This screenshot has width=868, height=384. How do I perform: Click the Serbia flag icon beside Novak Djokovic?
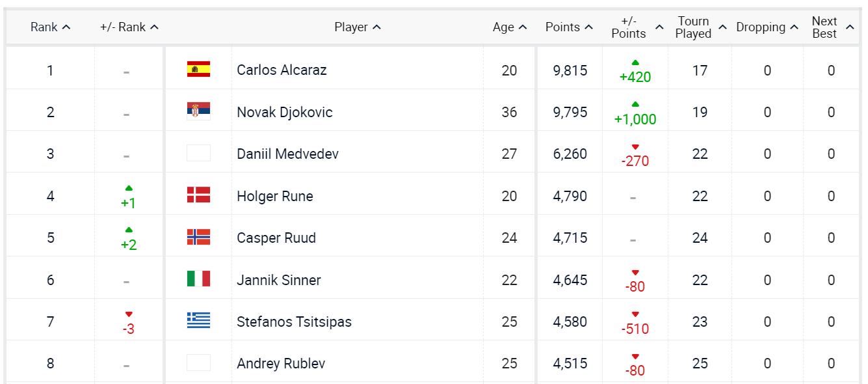(198, 111)
